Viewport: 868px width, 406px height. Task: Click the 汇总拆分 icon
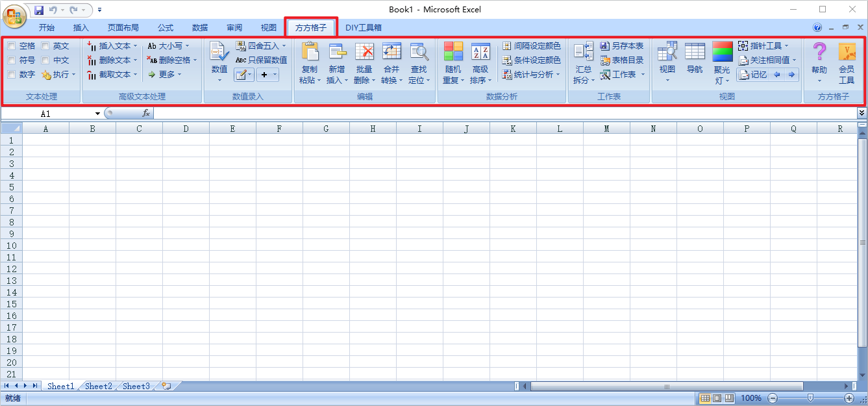tap(584, 52)
